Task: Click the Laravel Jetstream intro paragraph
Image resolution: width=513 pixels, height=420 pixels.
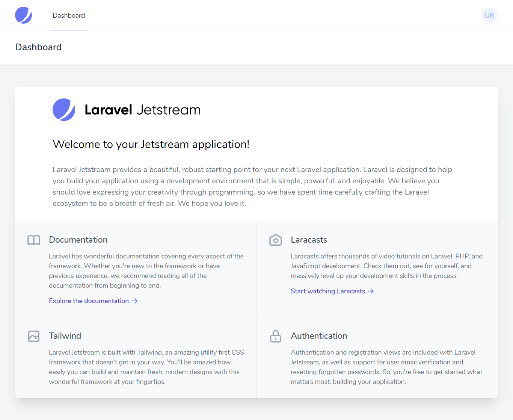Action: (252, 186)
